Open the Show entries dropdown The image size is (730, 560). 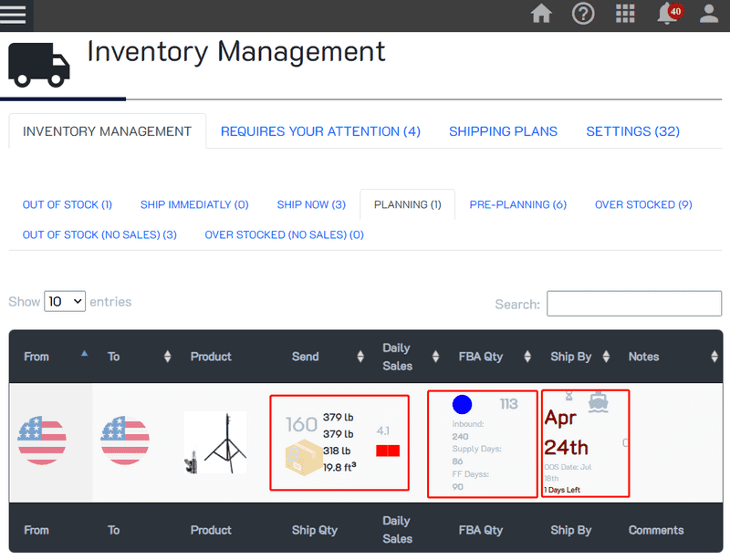pyautogui.click(x=64, y=301)
